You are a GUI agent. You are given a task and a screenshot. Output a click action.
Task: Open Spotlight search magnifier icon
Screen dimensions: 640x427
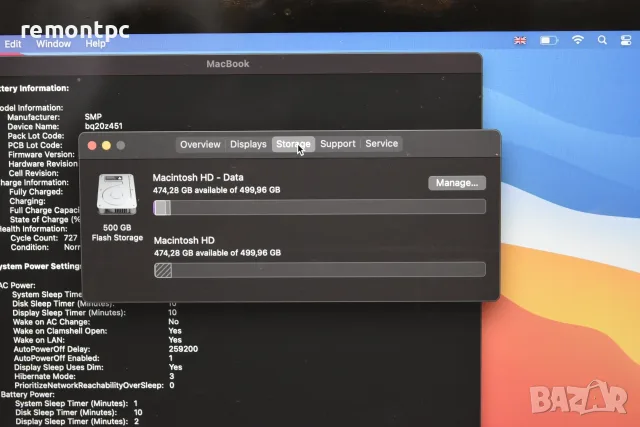pyautogui.click(x=602, y=40)
